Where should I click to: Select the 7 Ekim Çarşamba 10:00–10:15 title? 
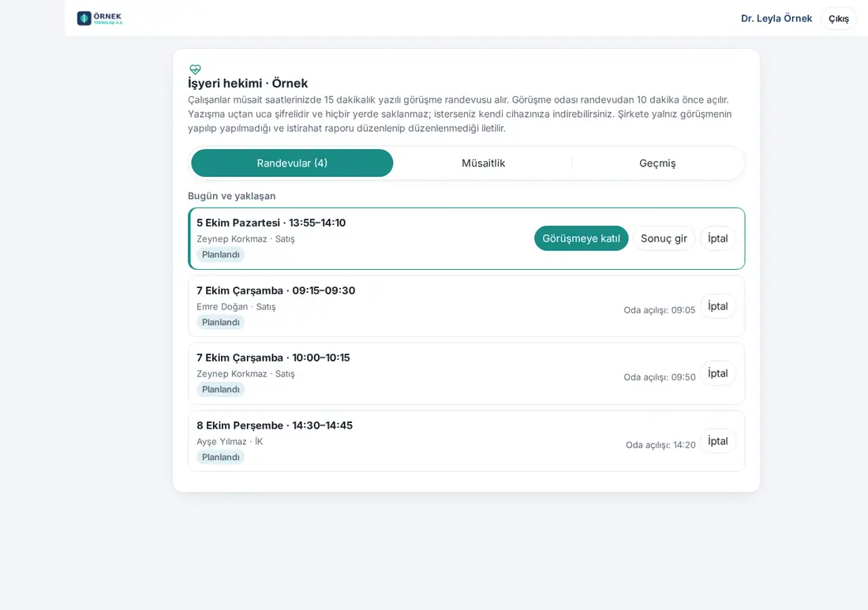point(273,357)
